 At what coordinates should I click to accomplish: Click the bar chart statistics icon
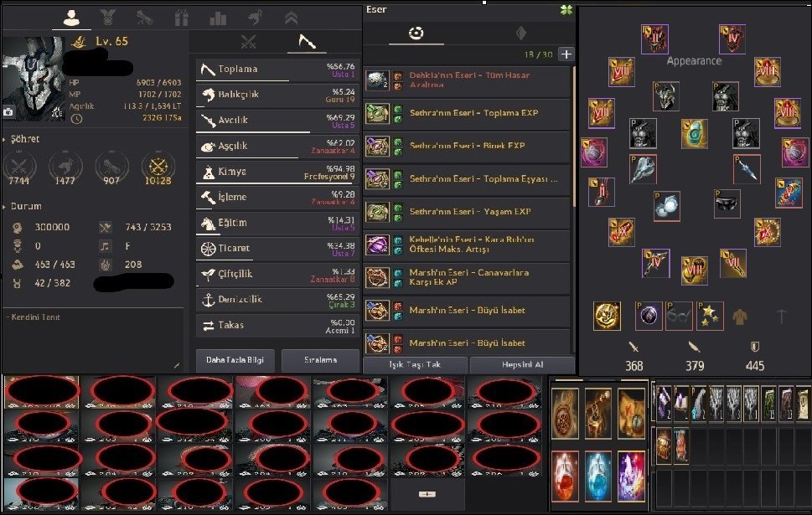tap(218, 18)
